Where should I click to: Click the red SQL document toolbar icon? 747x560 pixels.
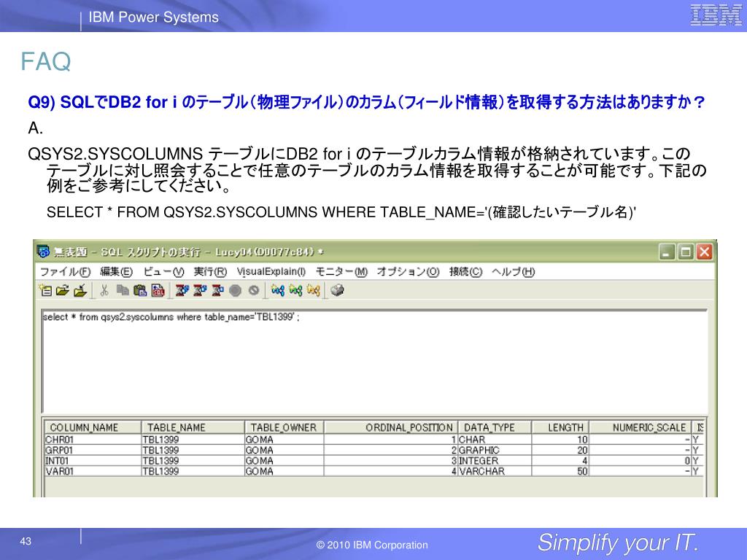pyautogui.click(x=158, y=290)
